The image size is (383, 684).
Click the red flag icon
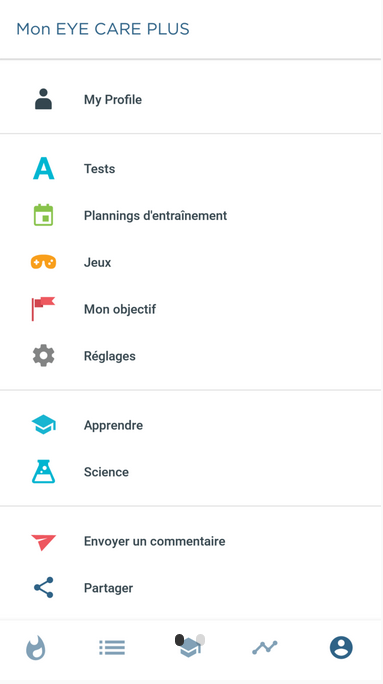point(43,309)
